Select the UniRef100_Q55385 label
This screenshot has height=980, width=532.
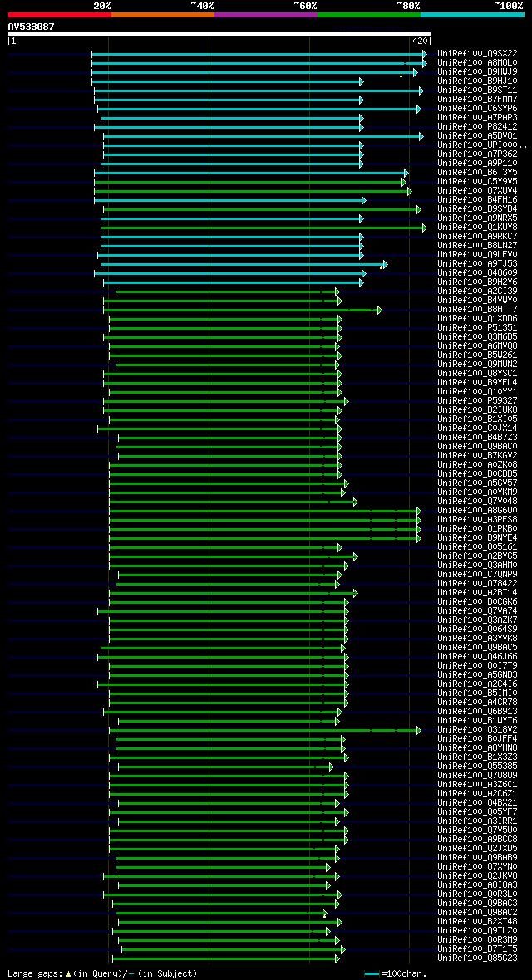tap(477, 767)
